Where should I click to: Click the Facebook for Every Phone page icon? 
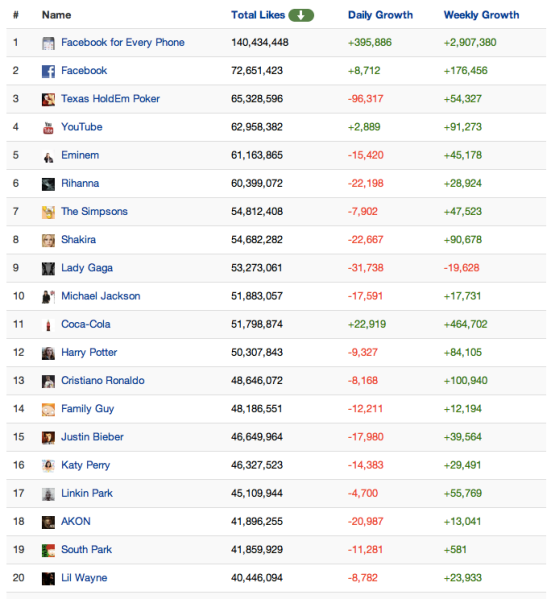pyautogui.click(x=48, y=43)
